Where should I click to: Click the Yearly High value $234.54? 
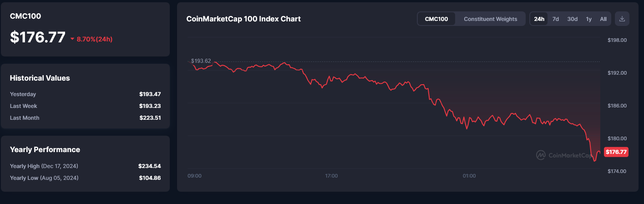[x=149, y=166]
